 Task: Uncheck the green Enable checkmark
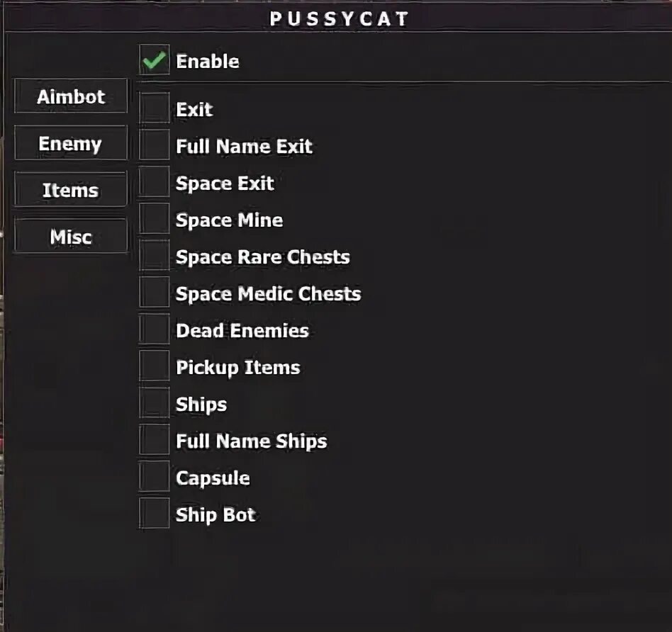(155, 60)
